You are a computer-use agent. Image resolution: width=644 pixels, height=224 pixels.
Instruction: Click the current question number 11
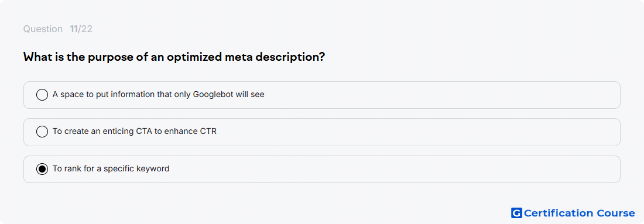pyautogui.click(x=74, y=29)
